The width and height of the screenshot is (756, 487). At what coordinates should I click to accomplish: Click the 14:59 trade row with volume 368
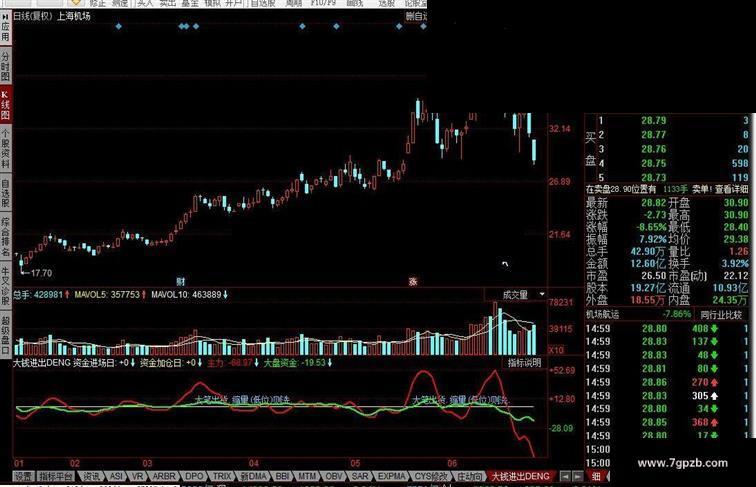point(668,422)
